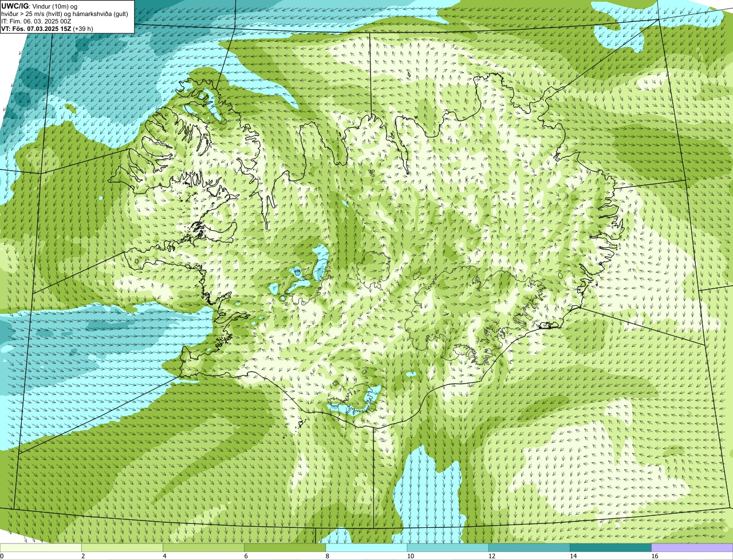Click the 6–8 m/s darker green legend segment

pos(285,547)
